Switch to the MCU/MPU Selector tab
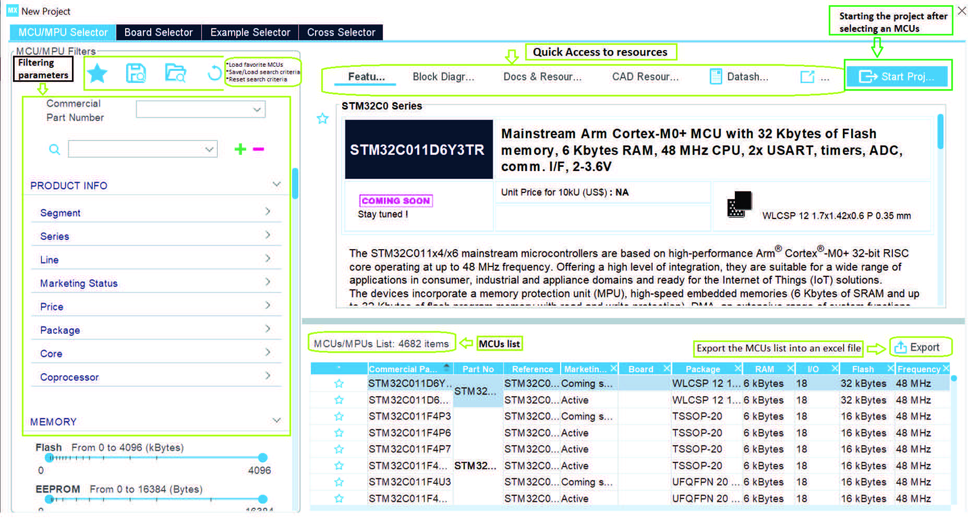 point(63,32)
